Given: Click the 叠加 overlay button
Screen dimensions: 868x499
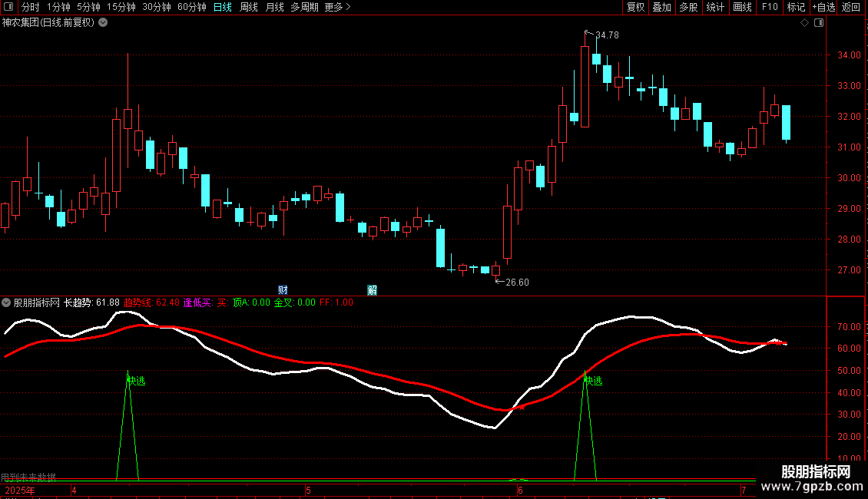Looking at the screenshot, I should pyautogui.click(x=662, y=7).
